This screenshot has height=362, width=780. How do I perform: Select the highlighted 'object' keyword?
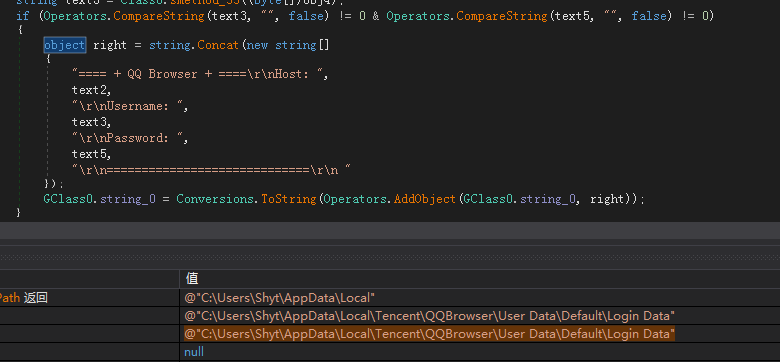coord(65,45)
